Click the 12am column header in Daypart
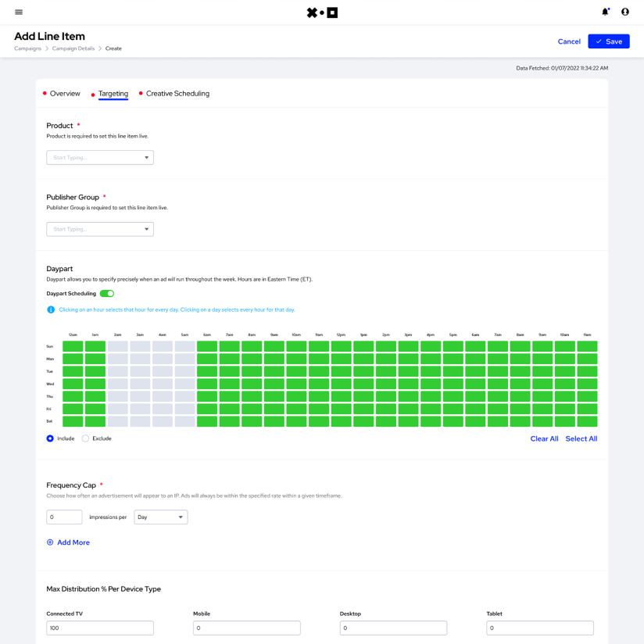Image resolution: width=644 pixels, height=644 pixels. click(x=73, y=335)
